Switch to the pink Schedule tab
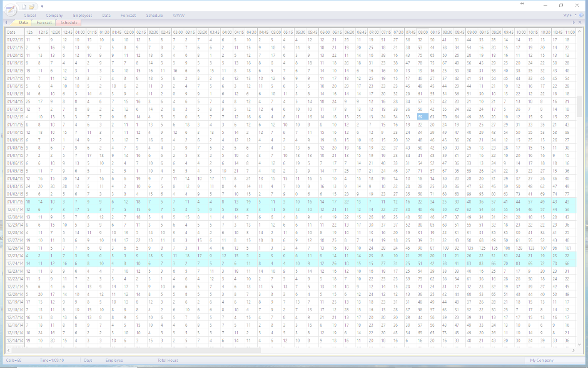 (x=69, y=23)
